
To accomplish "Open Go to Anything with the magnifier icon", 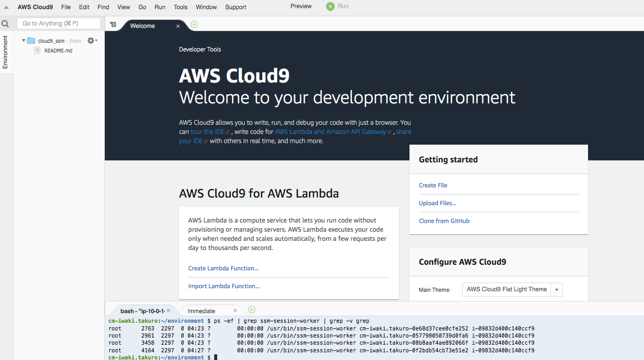I will (x=5, y=23).
